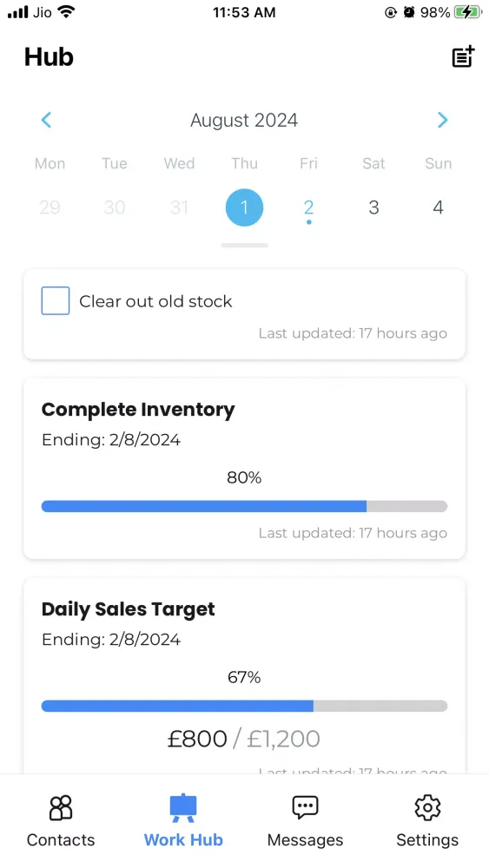Tap the 67% Daily Sales Target progress bar
Image resolution: width=489 pixels, height=868 pixels.
click(x=244, y=706)
